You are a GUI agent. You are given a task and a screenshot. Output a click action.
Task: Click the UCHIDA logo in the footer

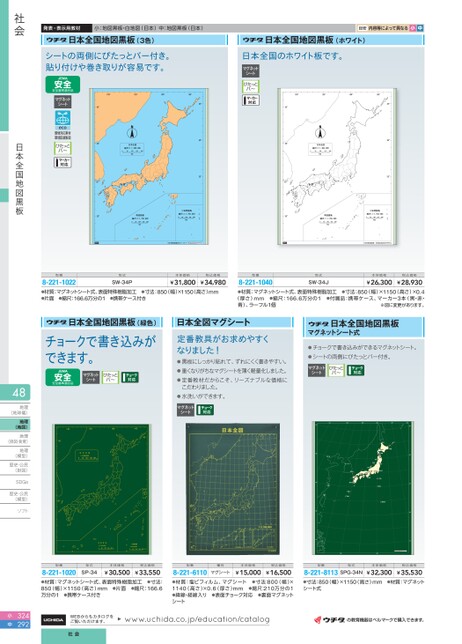pos(53,620)
